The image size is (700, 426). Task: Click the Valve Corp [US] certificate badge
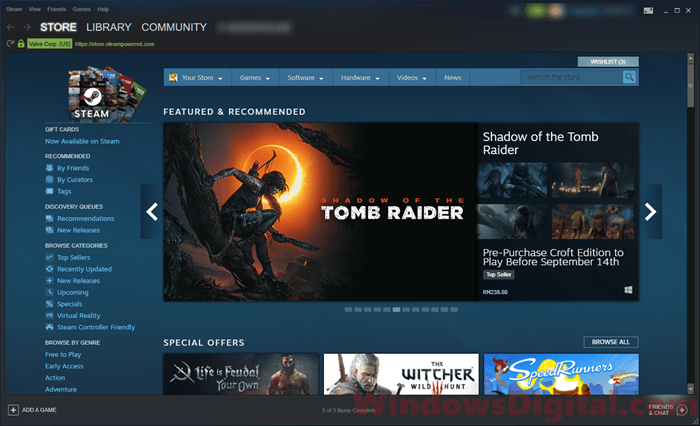[50, 44]
